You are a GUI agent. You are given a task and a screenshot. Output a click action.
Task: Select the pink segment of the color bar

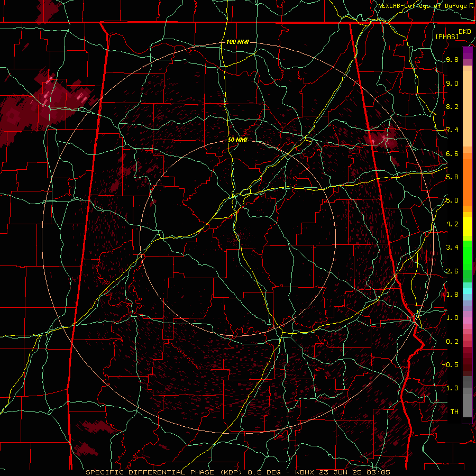click(467, 321)
